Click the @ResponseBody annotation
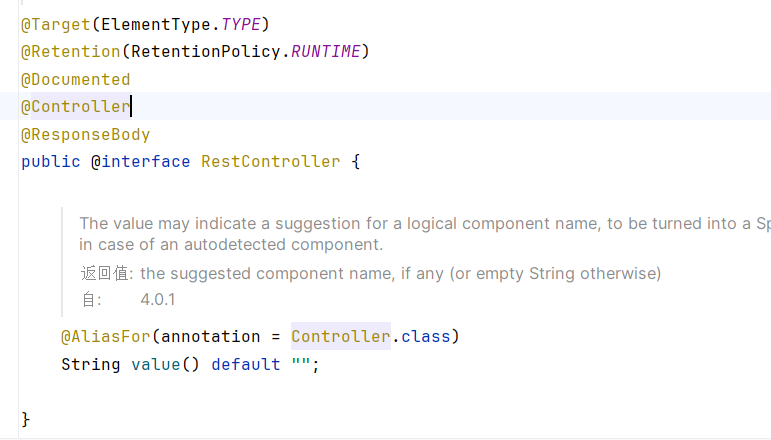Viewport: 771px width, 440px height. tap(86, 135)
